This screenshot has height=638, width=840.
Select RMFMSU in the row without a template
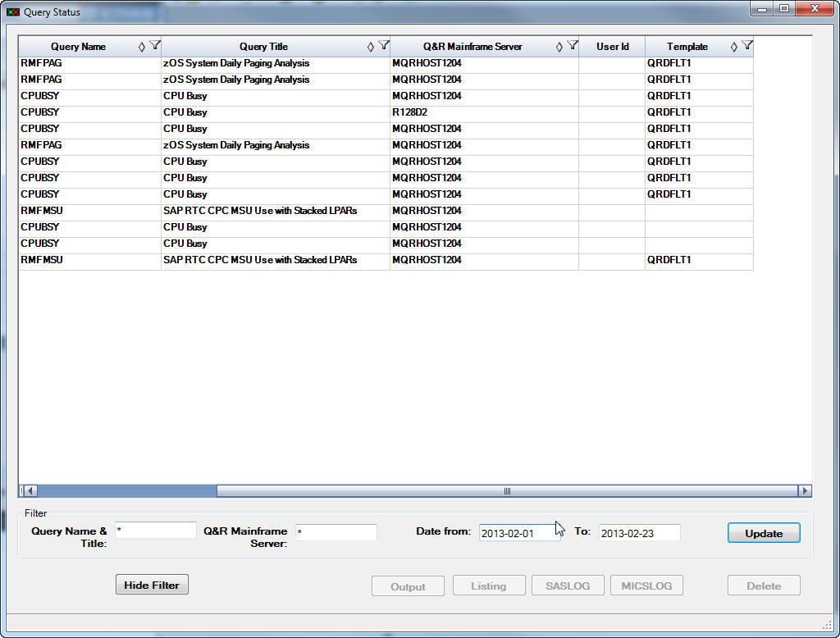point(90,211)
